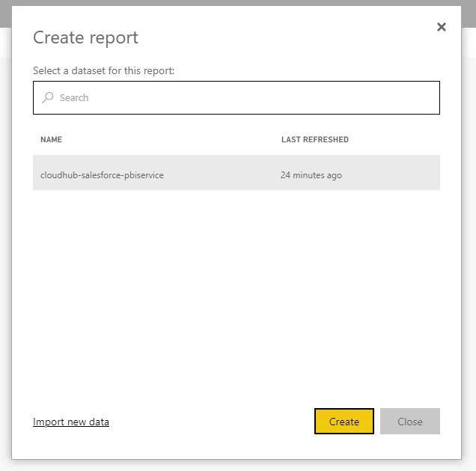The width and height of the screenshot is (476, 471).
Task: Open the Import new data link
Action: (x=71, y=422)
